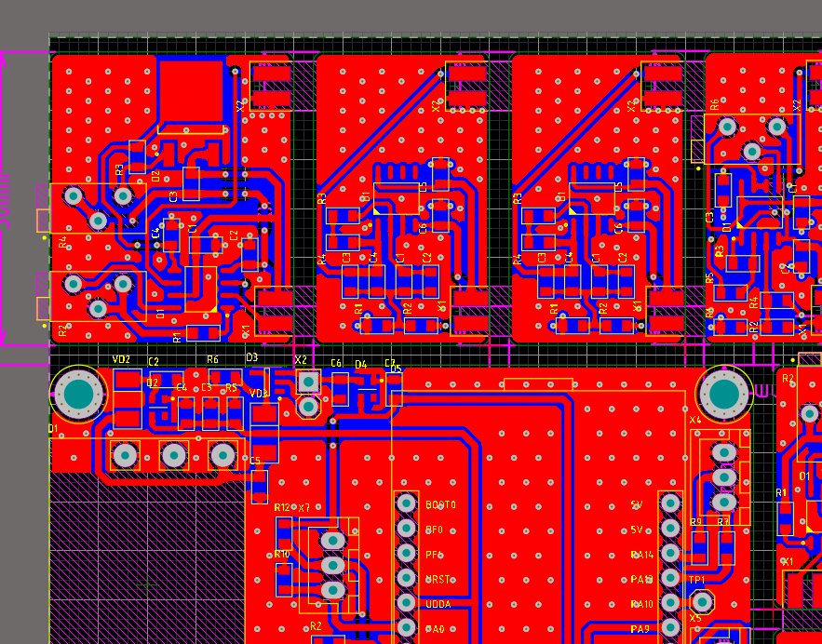Select the PA0 pin label
The height and width of the screenshot is (644, 822).
pos(435,629)
